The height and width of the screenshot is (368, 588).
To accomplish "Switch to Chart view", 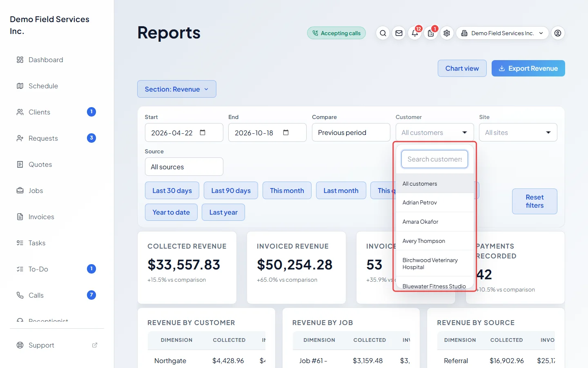I will [462, 68].
